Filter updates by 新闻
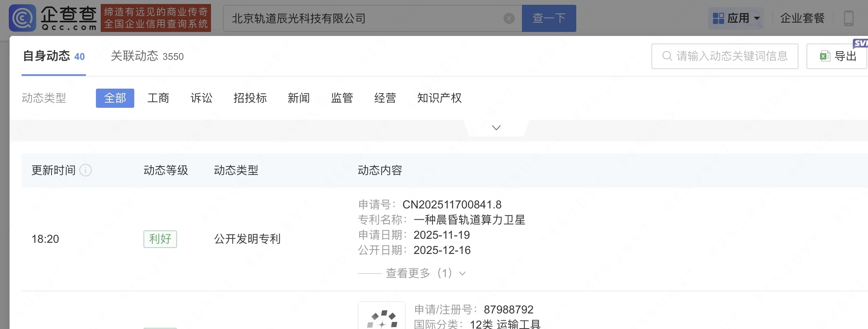The width and height of the screenshot is (868, 329). pos(299,98)
